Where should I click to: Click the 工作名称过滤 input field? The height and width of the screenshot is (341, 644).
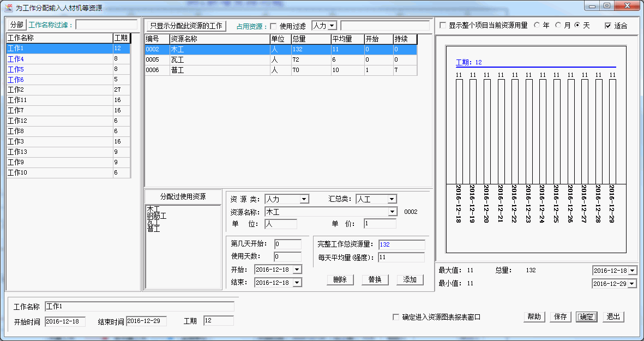coord(106,25)
